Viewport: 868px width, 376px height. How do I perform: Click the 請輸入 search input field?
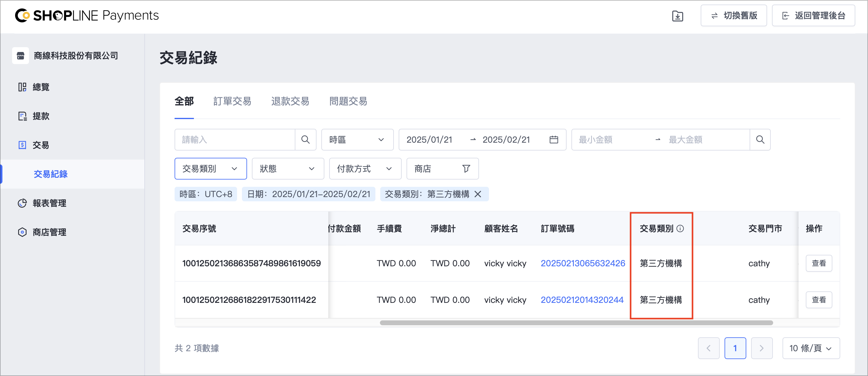click(235, 140)
